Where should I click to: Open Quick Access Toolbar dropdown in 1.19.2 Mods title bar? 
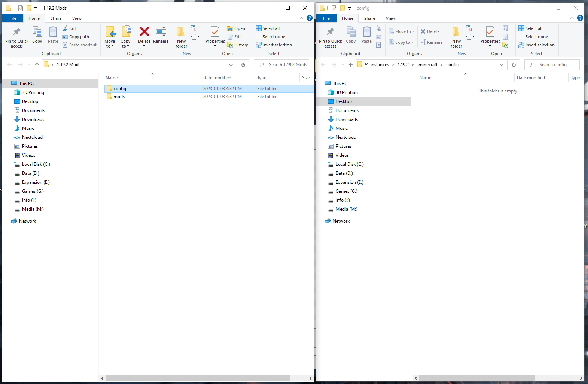(x=36, y=8)
